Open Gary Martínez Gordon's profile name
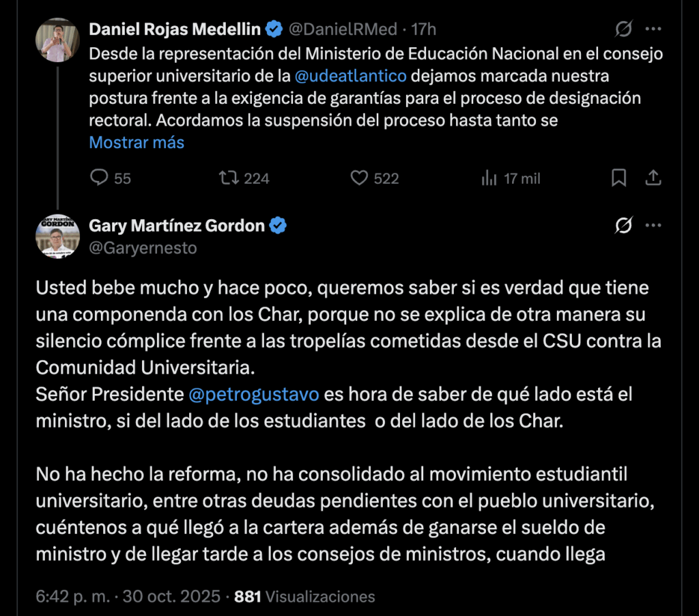 177,225
